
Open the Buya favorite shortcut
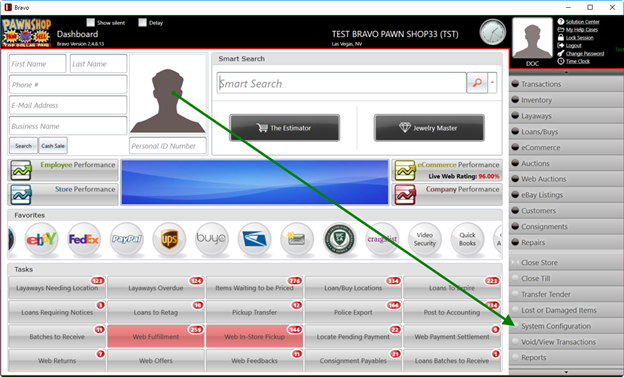(x=212, y=239)
